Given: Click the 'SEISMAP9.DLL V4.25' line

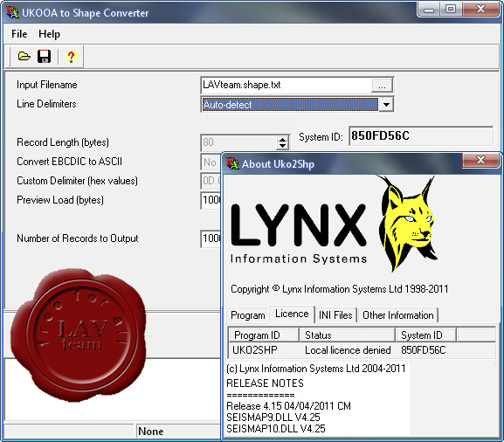Looking at the screenshot, I should pyautogui.click(x=273, y=418).
